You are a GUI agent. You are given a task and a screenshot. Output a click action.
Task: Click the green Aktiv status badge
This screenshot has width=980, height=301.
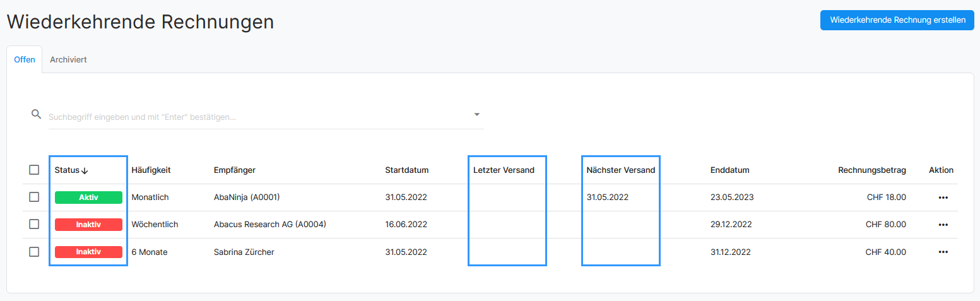click(88, 198)
